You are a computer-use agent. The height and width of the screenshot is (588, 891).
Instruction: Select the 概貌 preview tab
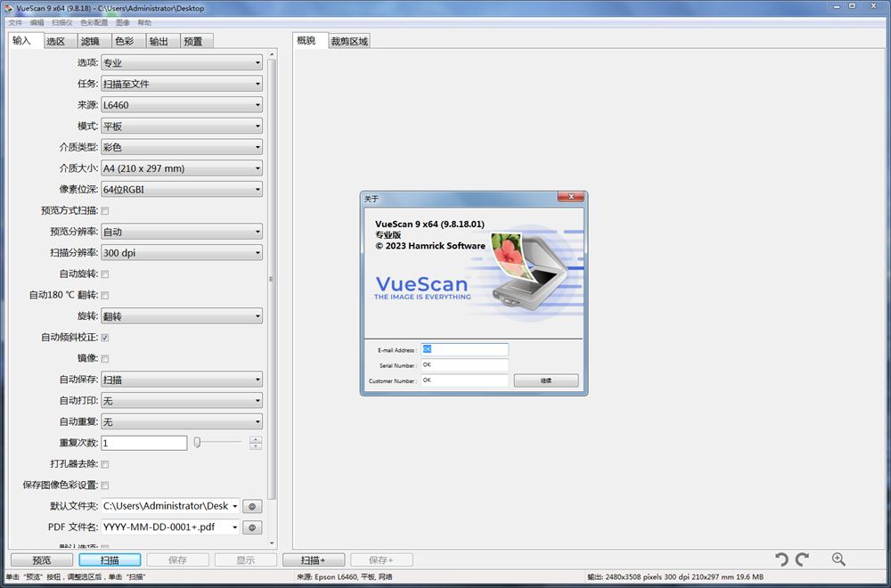pyautogui.click(x=310, y=40)
